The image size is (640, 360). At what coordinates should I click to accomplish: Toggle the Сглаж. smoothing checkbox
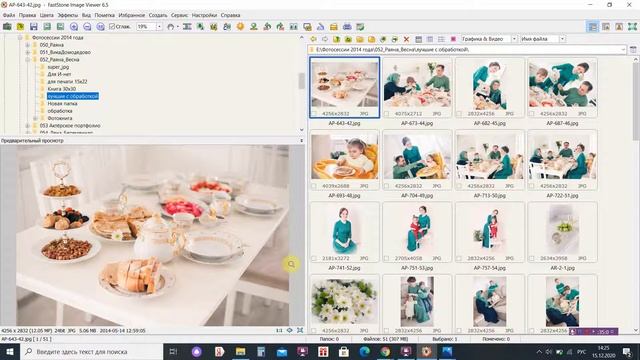click(112, 27)
